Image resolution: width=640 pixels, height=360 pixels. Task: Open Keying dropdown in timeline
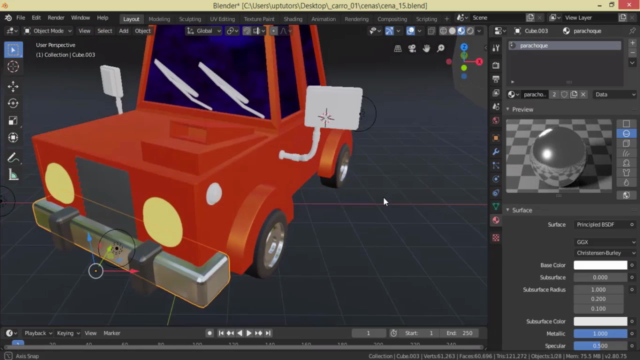point(68,333)
